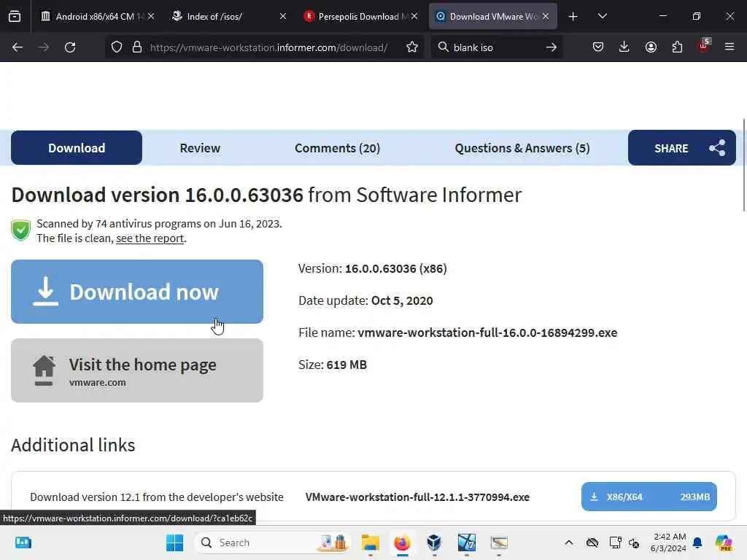This screenshot has height=560, width=747.
Task: Click the URL address field
Action: tap(269, 47)
